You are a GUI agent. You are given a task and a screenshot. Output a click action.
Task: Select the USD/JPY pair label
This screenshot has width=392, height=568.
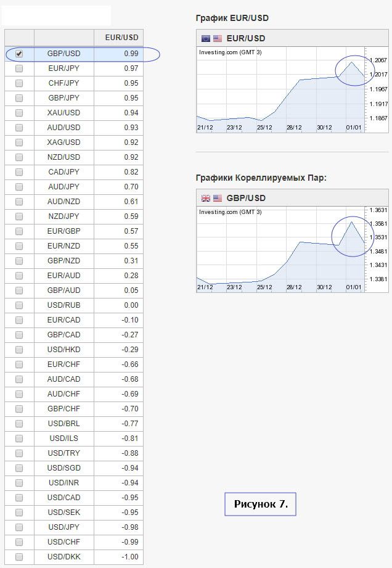[x=63, y=527]
